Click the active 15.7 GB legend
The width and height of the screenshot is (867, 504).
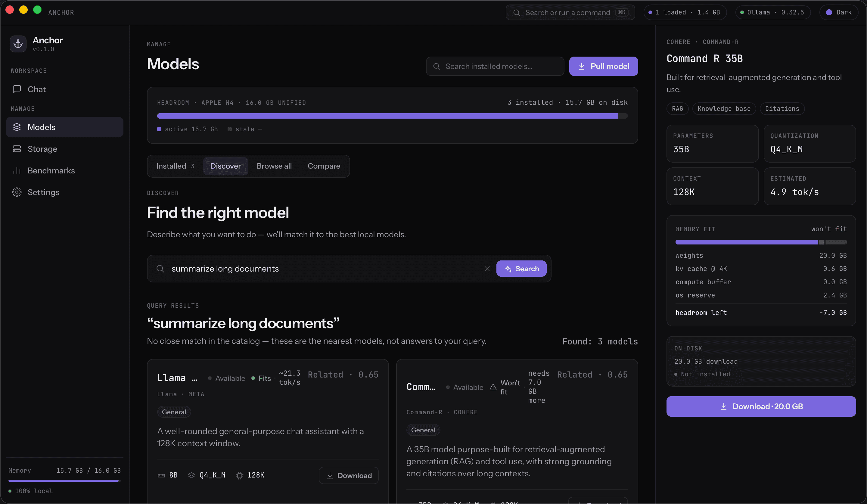(x=188, y=129)
